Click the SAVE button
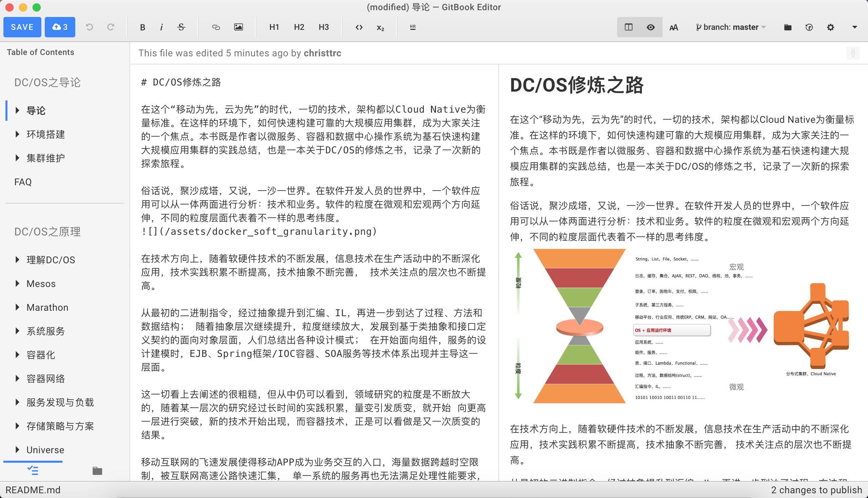 coord(22,27)
